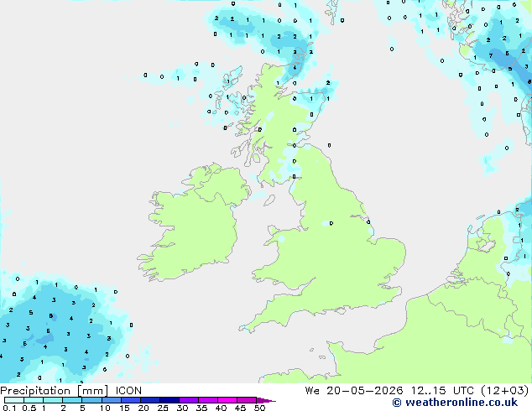Click the '35' legend scale label

tap(201, 408)
